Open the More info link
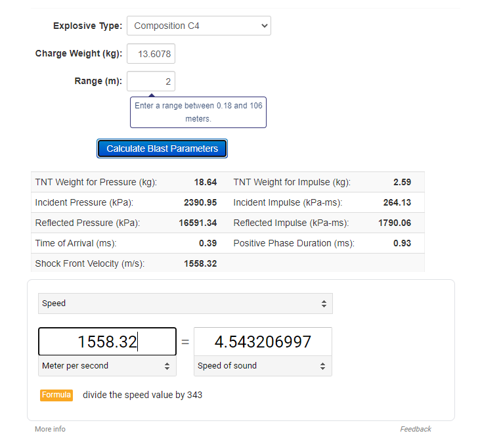This screenshot has width=480, height=448. point(50,429)
